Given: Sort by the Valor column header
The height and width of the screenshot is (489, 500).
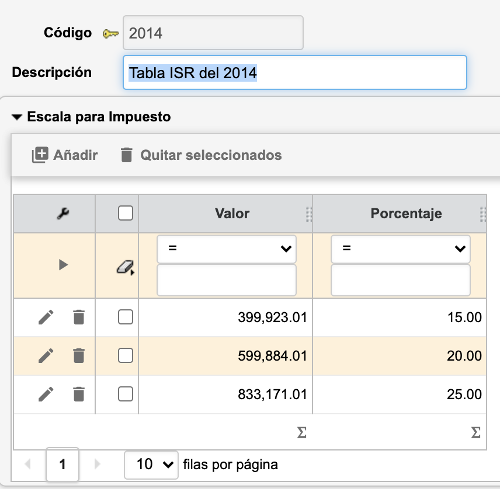Looking at the screenshot, I should tap(232, 213).
